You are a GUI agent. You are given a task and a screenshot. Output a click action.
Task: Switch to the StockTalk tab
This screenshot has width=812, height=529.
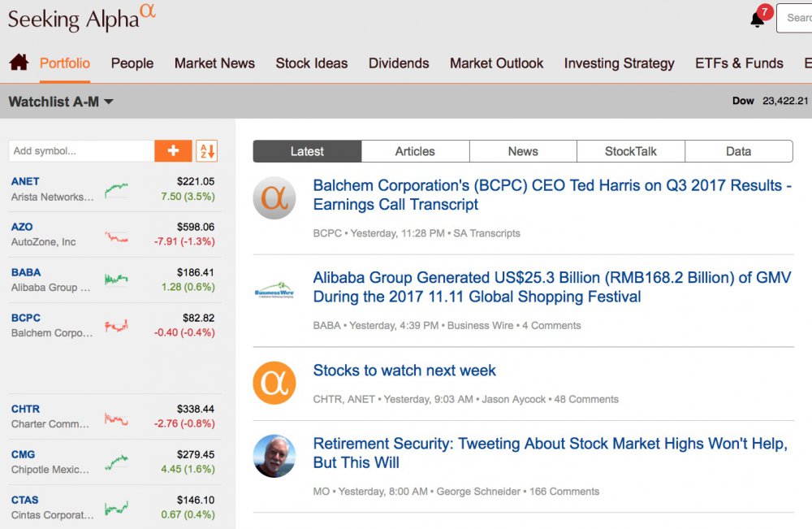[x=631, y=151]
